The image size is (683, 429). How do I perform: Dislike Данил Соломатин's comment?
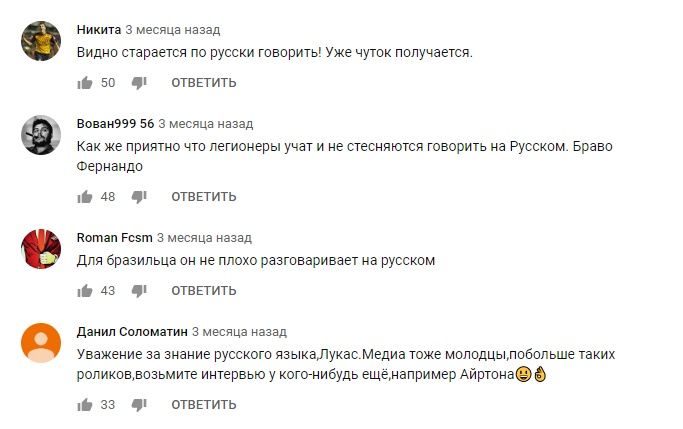(140, 405)
